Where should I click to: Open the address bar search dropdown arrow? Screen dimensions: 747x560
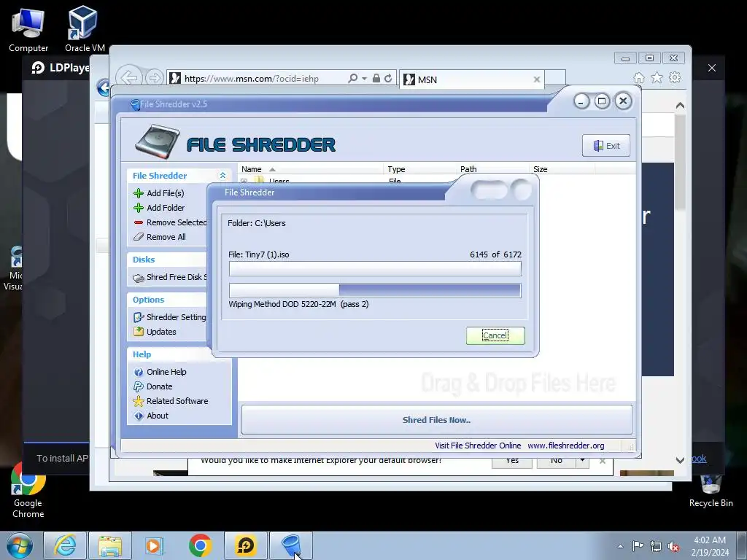[x=365, y=78]
